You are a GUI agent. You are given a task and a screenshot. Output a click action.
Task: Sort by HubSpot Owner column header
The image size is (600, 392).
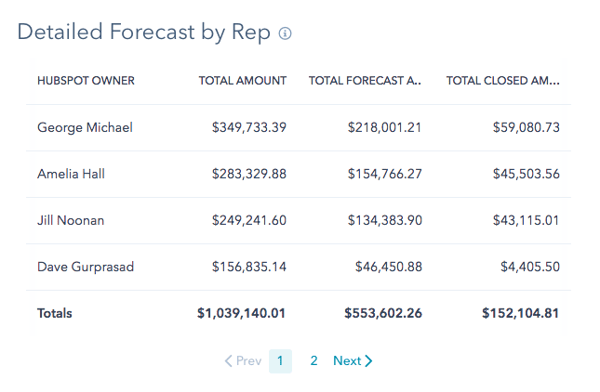tap(86, 81)
